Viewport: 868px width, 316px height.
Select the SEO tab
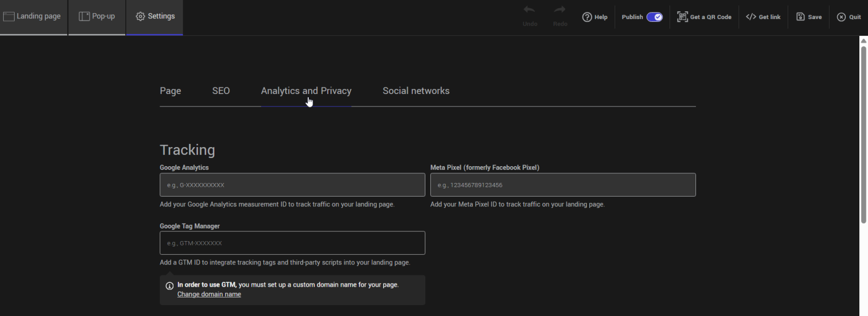coord(221,91)
